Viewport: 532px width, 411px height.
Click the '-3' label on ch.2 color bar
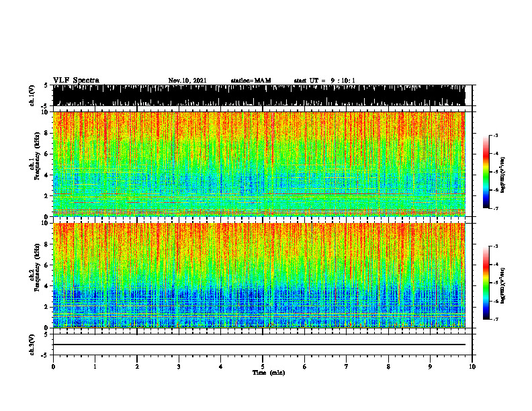[495, 246]
